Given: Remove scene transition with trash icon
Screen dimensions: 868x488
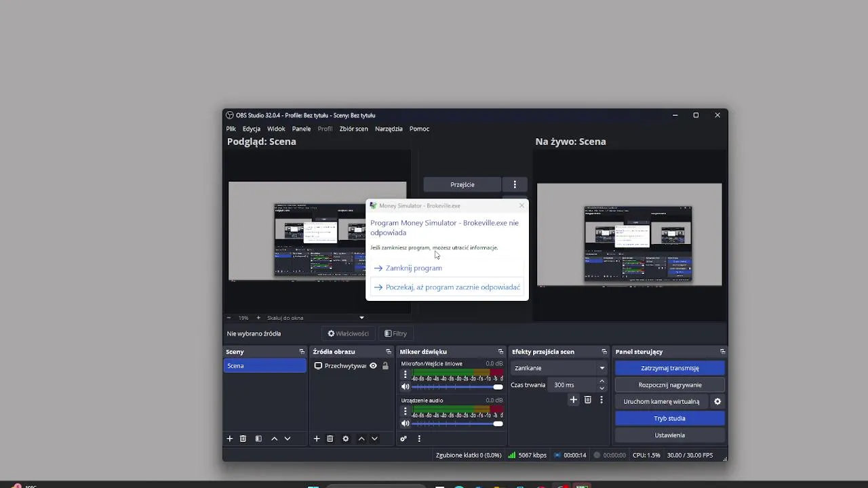Looking at the screenshot, I should (588, 400).
